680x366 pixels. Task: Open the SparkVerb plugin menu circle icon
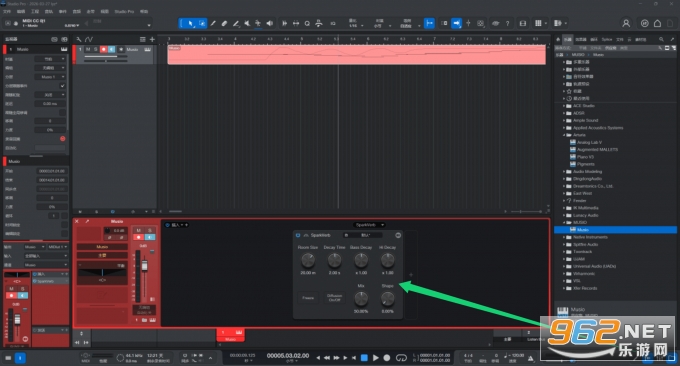(398, 235)
